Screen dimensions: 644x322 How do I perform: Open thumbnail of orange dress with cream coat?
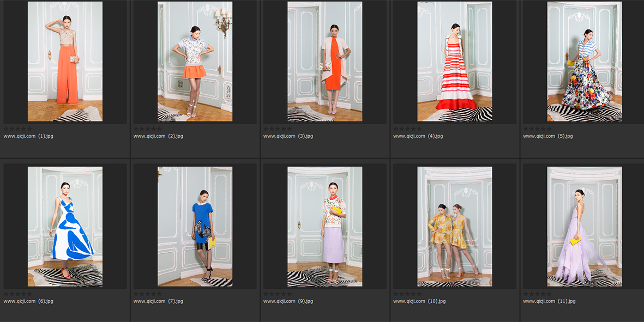pyautogui.click(x=325, y=62)
